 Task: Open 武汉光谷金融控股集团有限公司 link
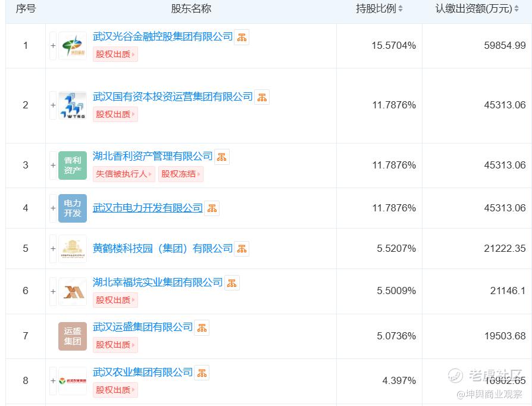click(163, 36)
